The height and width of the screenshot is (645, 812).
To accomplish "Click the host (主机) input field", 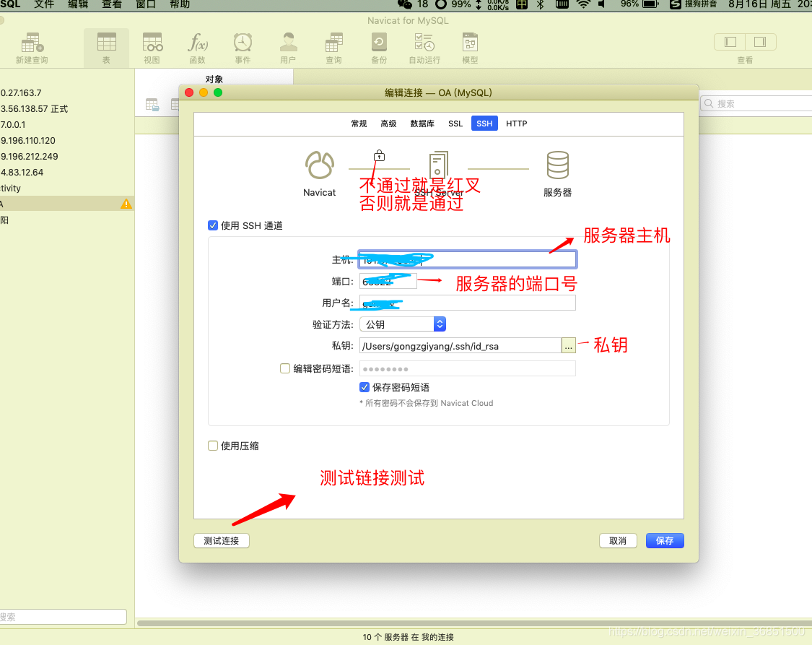I will tap(468, 259).
